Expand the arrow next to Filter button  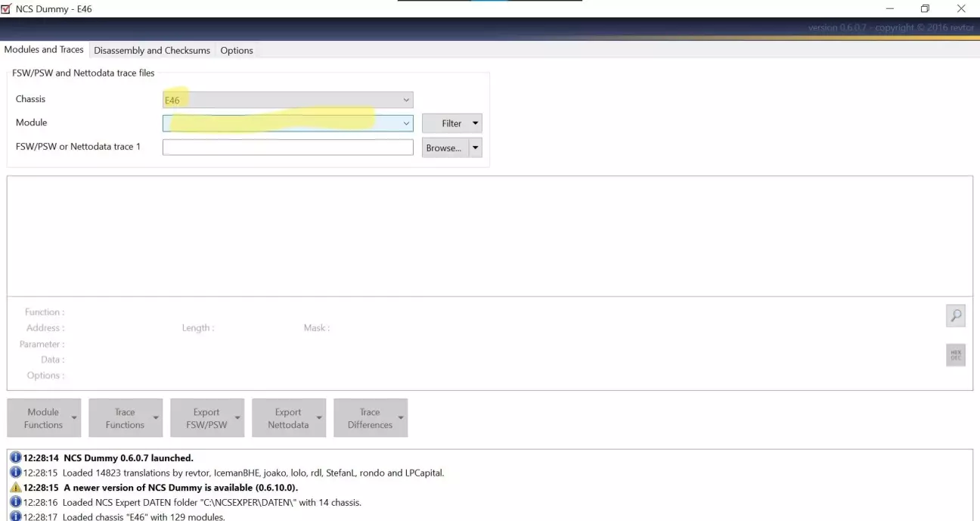[x=476, y=123]
